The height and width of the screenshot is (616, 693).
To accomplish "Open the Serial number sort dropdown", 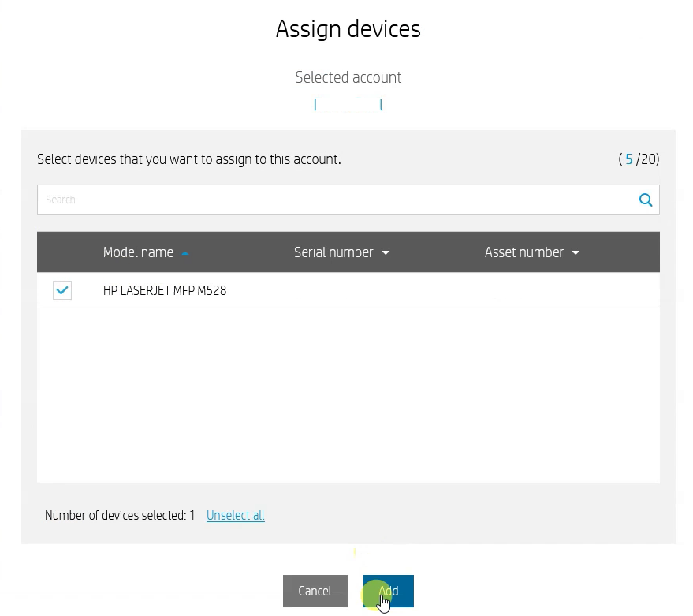I will [386, 252].
